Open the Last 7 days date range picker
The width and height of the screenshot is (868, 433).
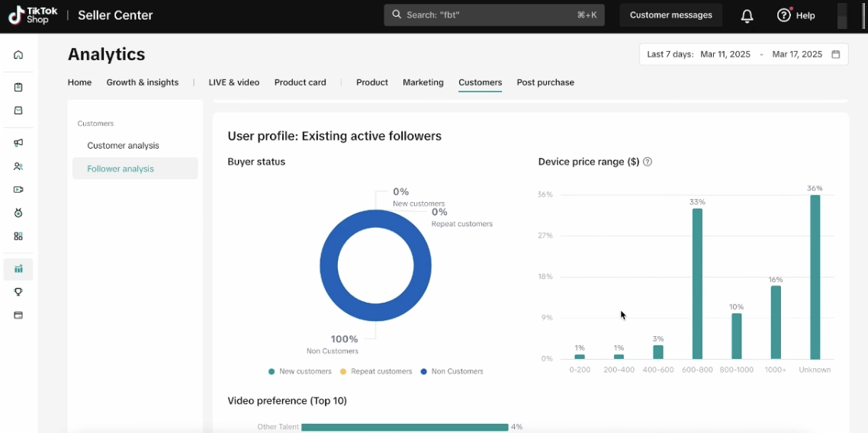click(743, 54)
